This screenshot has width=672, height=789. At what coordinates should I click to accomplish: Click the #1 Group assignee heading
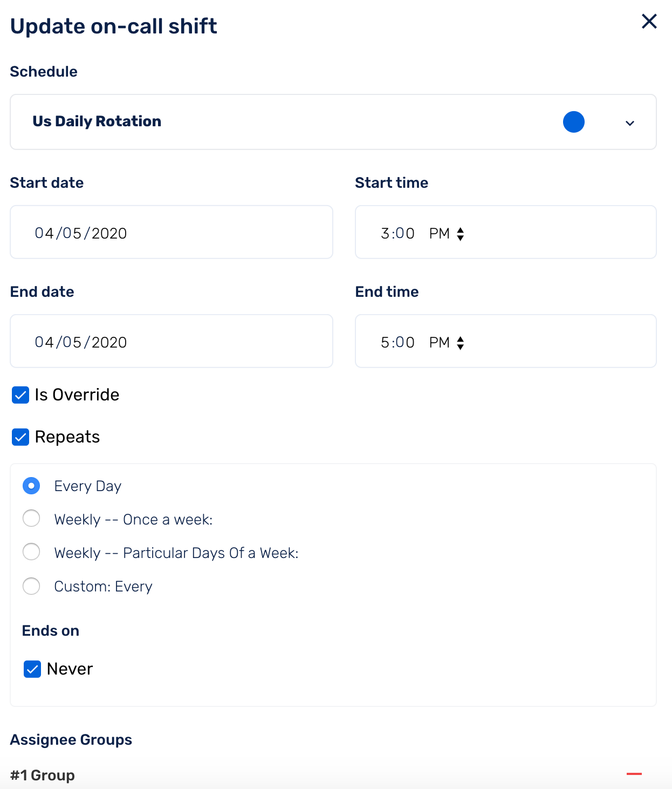pyautogui.click(x=43, y=776)
